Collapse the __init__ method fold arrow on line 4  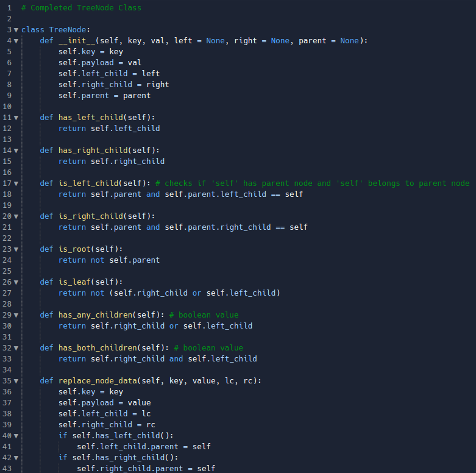[16, 41]
